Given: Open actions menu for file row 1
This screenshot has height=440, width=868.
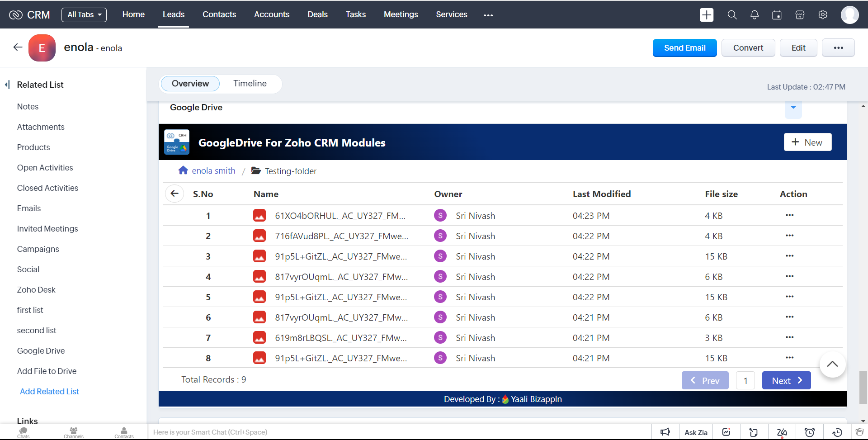Looking at the screenshot, I should point(789,215).
